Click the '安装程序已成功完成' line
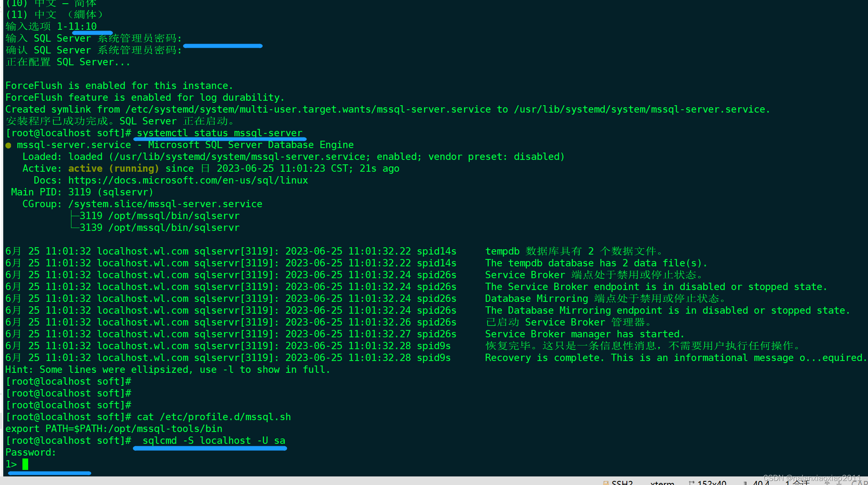868x485 pixels. coord(120,121)
